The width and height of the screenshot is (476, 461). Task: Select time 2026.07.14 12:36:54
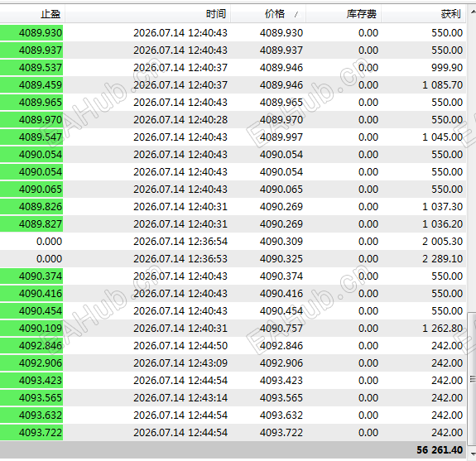coord(180,242)
